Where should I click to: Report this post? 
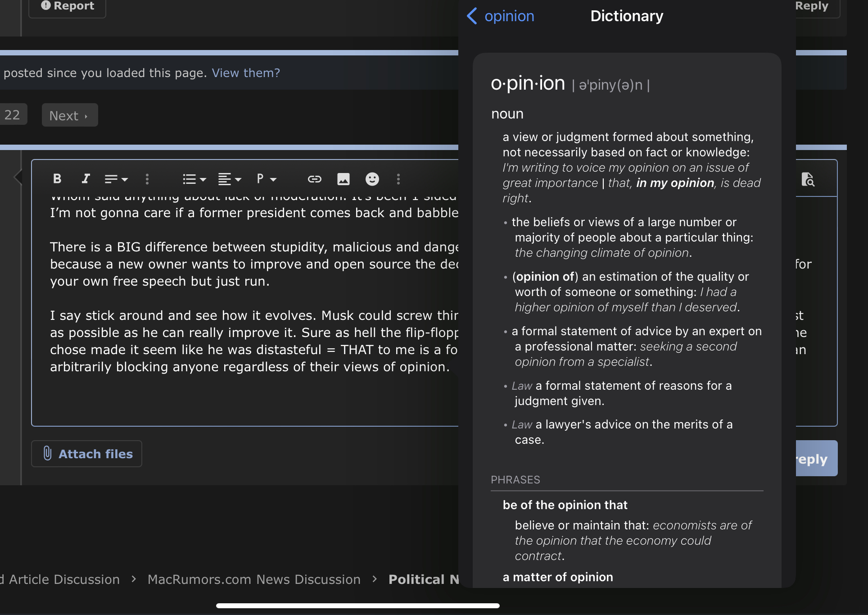tap(68, 6)
